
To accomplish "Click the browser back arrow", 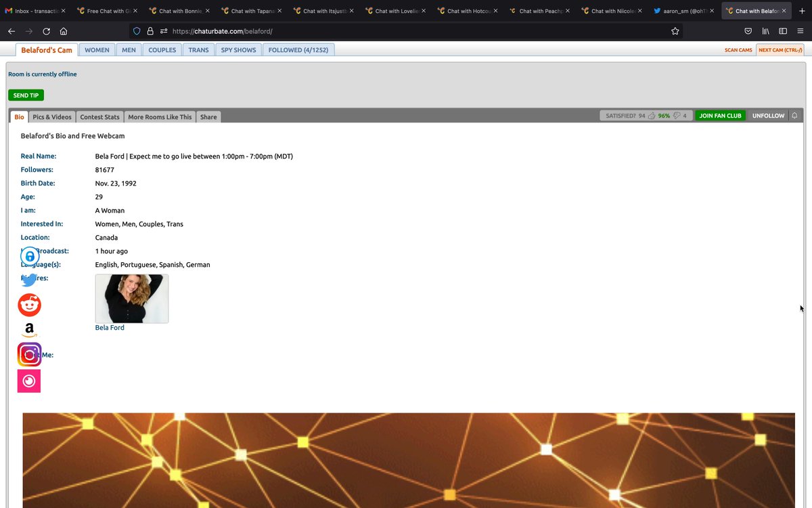I will pos(12,31).
